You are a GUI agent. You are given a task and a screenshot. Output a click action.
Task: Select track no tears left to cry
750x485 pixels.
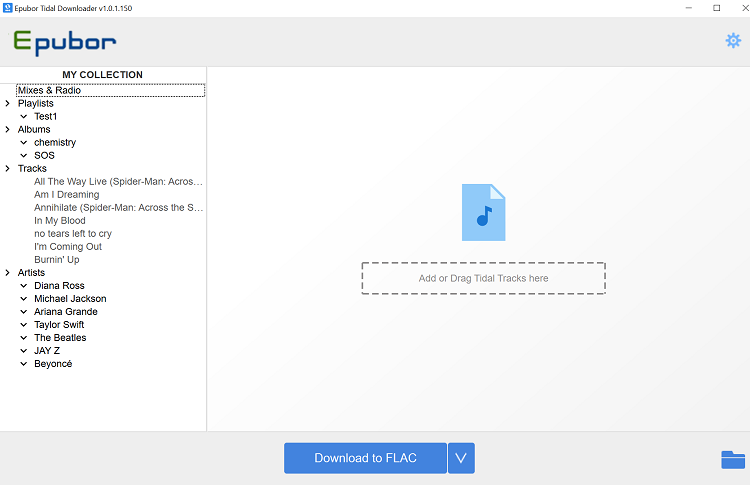pos(73,233)
